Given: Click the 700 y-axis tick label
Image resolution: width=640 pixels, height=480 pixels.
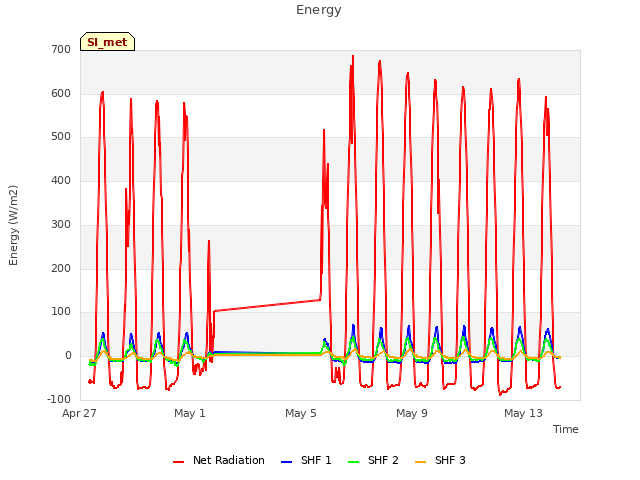Looking at the screenshot, I should [61, 50].
